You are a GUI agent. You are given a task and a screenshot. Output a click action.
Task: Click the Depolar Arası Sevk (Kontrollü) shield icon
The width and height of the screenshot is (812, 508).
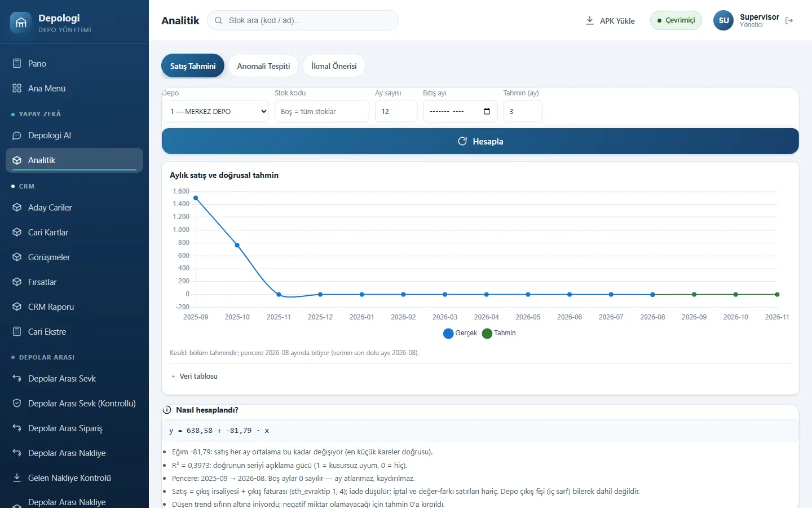[x=17, y=404]
